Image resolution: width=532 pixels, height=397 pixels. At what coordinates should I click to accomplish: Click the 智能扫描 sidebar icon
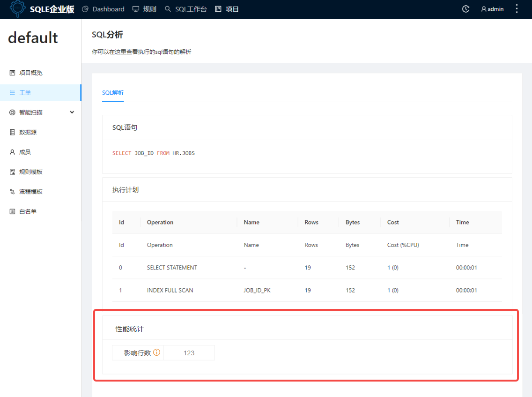(x=12, y=112)
